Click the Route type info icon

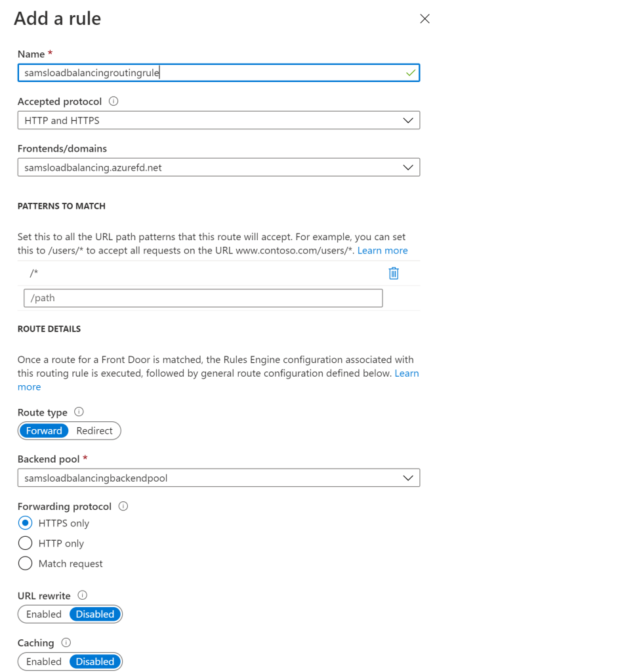(79, 412)
